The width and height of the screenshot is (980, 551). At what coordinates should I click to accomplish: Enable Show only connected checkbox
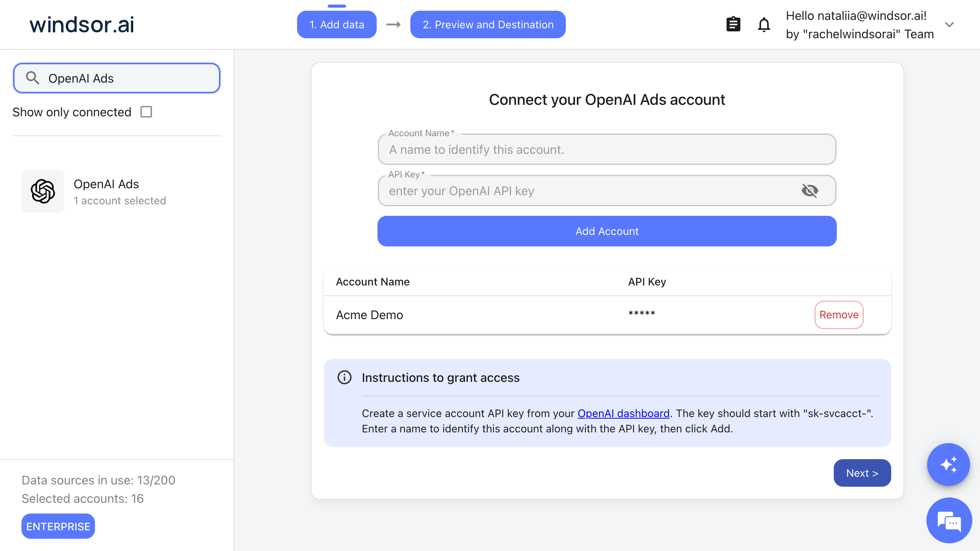(146, 112)
